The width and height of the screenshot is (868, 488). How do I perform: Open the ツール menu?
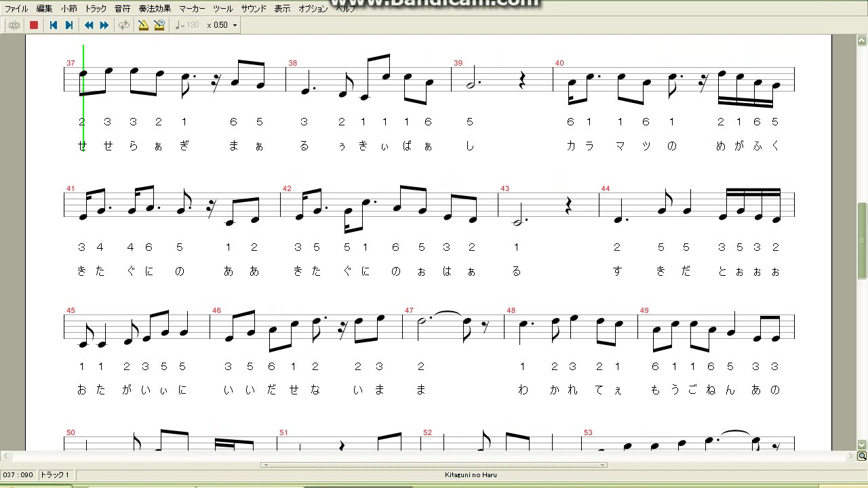(223, 9)
